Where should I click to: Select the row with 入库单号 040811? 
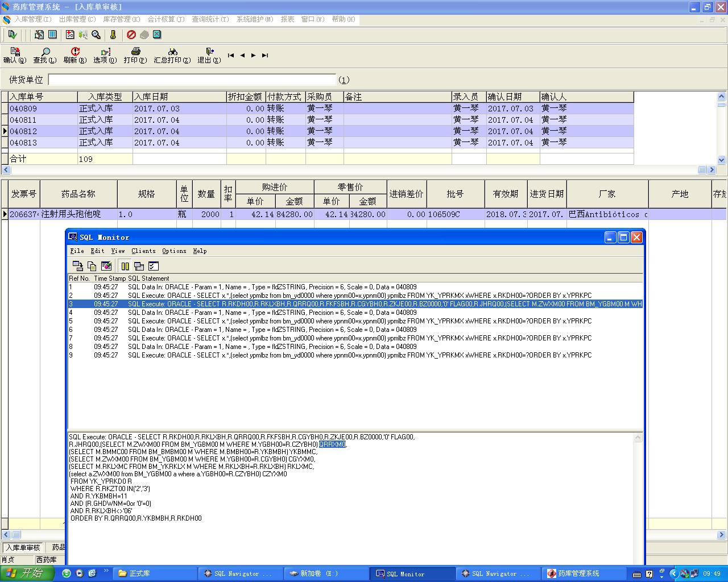coord(23,120)
